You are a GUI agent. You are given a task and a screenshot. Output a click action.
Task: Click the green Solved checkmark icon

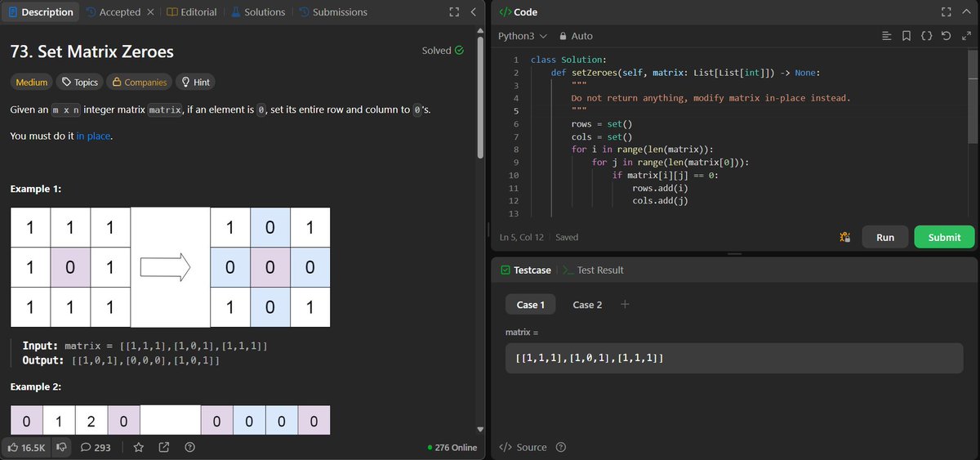coord(459,51)
